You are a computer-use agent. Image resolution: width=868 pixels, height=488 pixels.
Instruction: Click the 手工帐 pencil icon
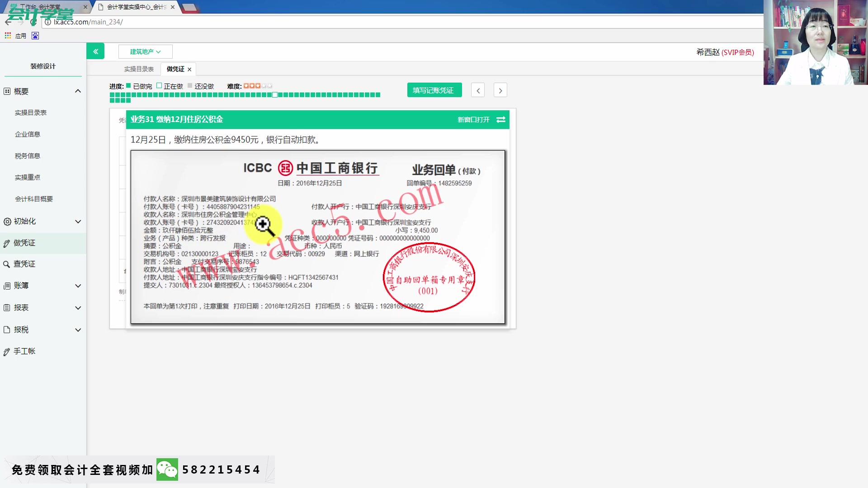[x=7, y=352]
